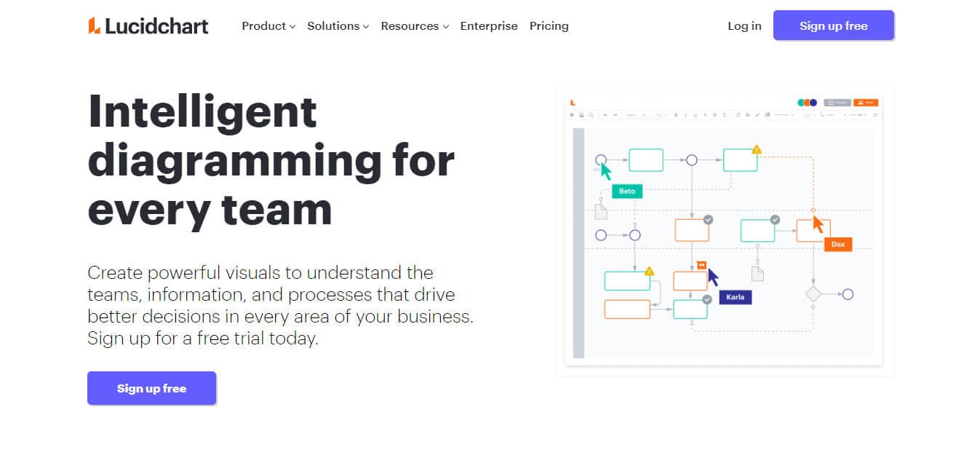Open the Enterprise menu item
Screen dimensions: 980x466
click(x=488, y=25)
